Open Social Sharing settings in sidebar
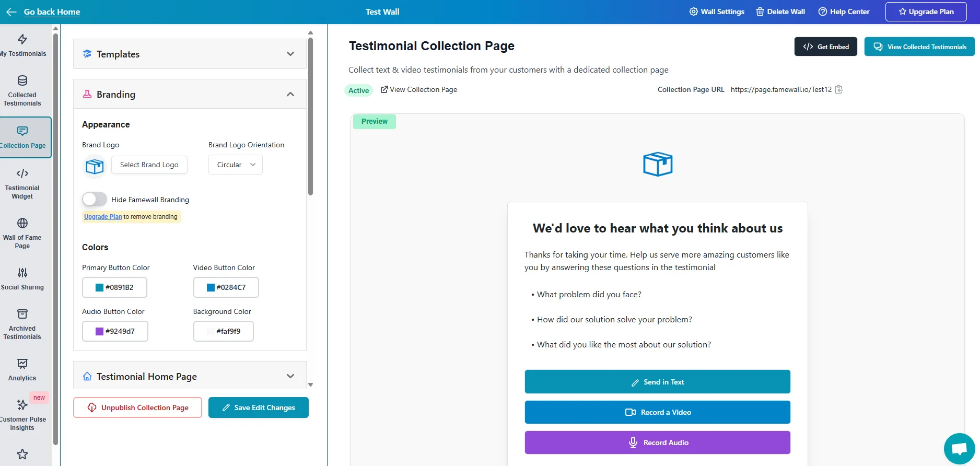Viewport: 980px width, 466px height. click(22, 279)
